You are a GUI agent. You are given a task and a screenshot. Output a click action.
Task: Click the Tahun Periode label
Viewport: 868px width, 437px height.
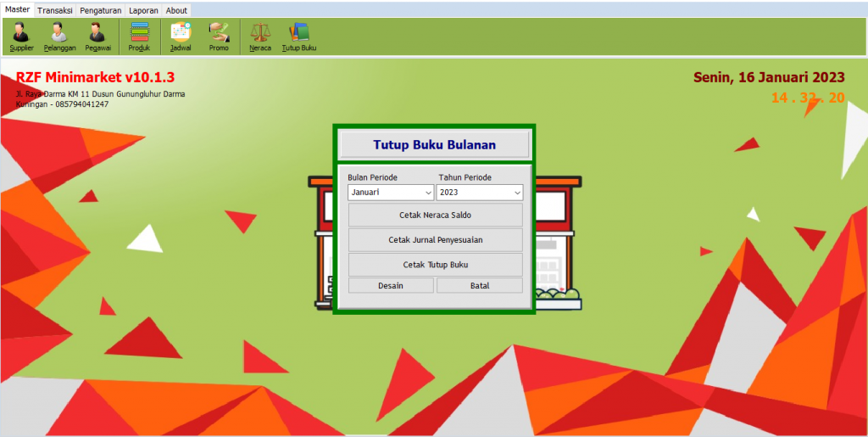point(465,178)
